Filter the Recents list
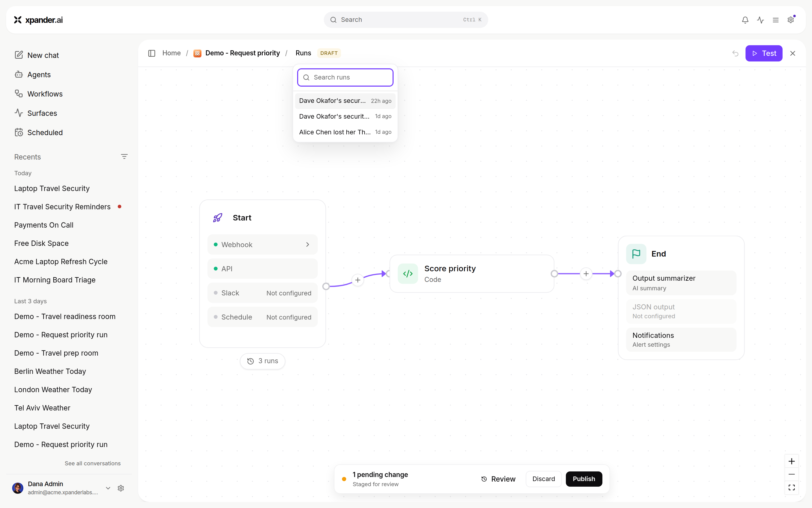812x508 pixels. coord(124,156)
